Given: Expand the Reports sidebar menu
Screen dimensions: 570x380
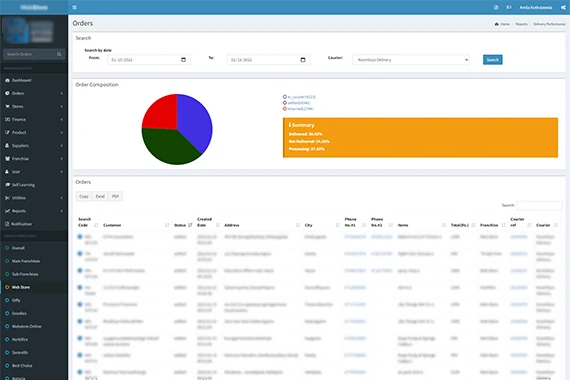Looking at the screenshot, I should 34,211.
